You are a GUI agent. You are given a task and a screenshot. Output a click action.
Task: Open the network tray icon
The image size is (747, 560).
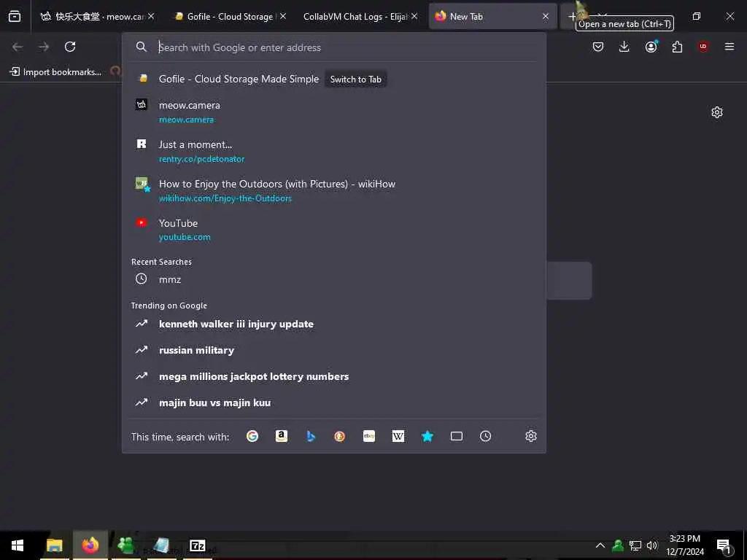[x=635, y=545]
